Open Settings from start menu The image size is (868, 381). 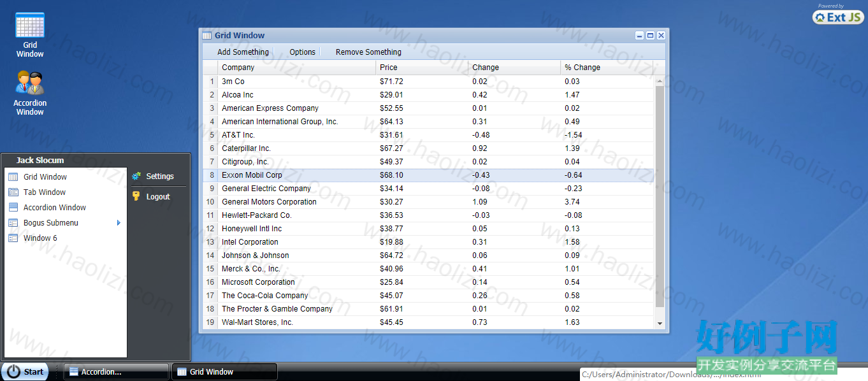click(158, 176)
